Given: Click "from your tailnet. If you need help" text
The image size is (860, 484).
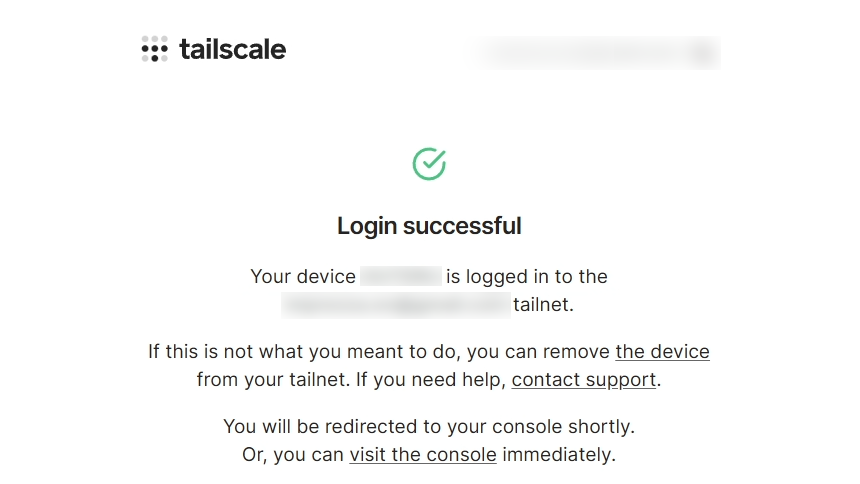Looking at the screenshot, I should pos(351,380).
